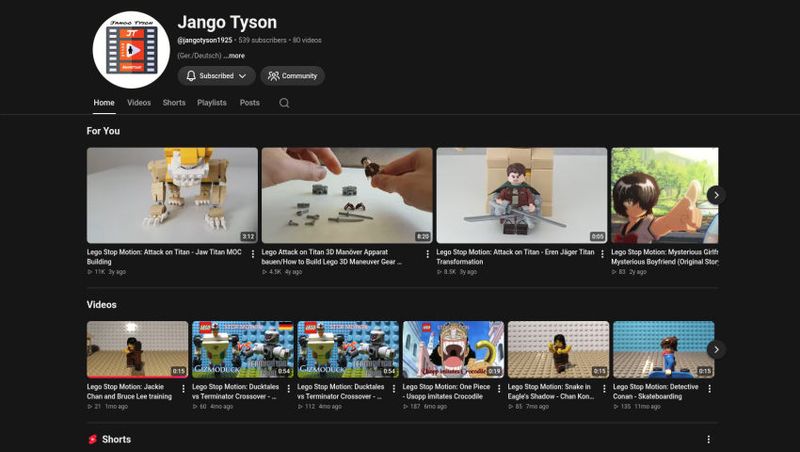Screen dimensions: 800x452
Task: Click the 80 videos count text
Action: tap(307, 40)
